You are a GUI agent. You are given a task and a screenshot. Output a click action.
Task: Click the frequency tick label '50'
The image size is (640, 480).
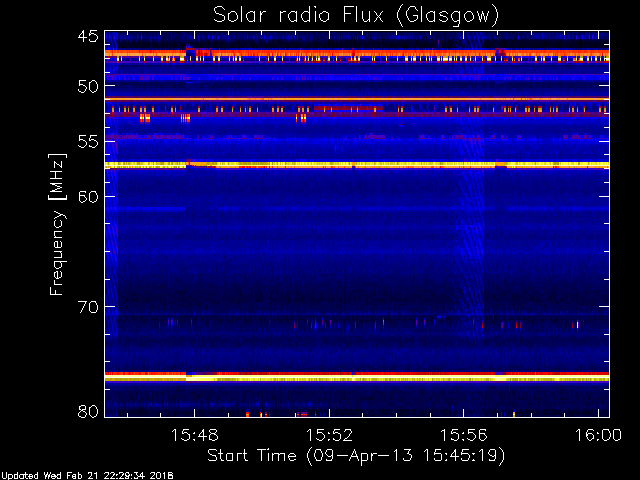coord(88,86)
